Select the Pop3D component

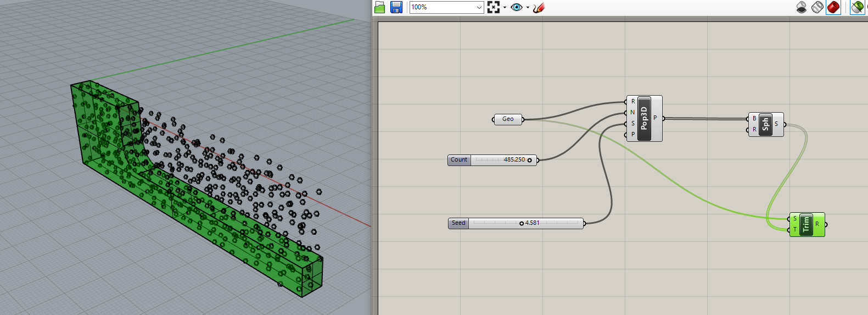pos(644,118)
